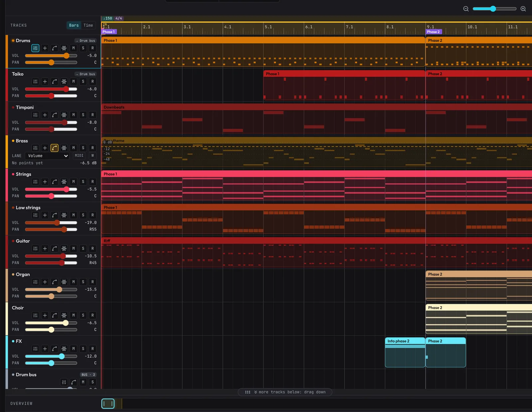Image resolution: width=532 pixels, height=412 pixels.
Task: Click the plus icon on Choir track
Action: (45, 315)
